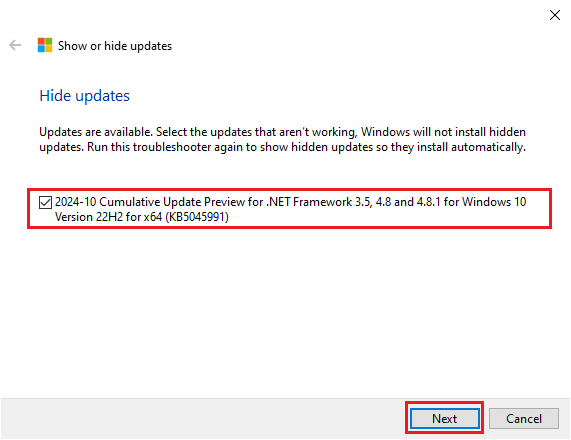
Task: Click the Microsoft four-color logo icon
Action: point(45,46)
